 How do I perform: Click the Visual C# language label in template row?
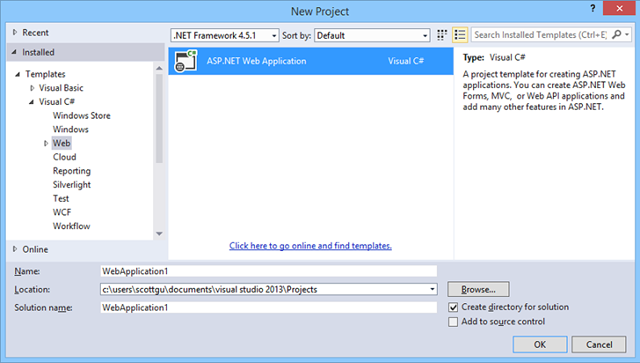click(x=406, y=61)
